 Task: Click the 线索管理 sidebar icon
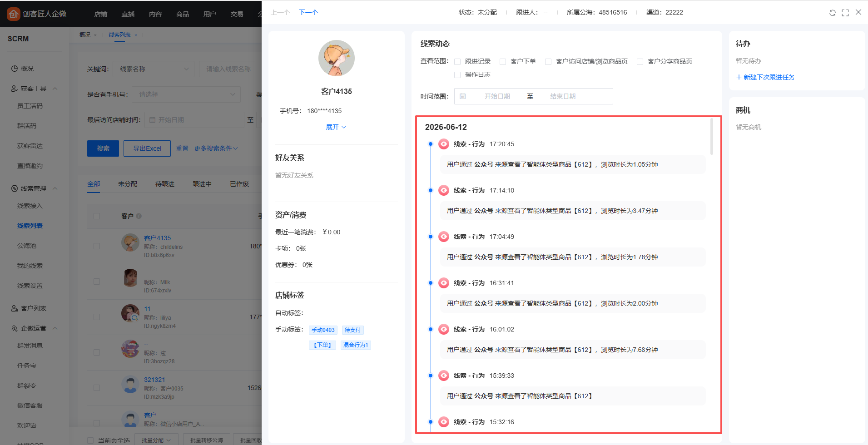(x=15, y=188)
